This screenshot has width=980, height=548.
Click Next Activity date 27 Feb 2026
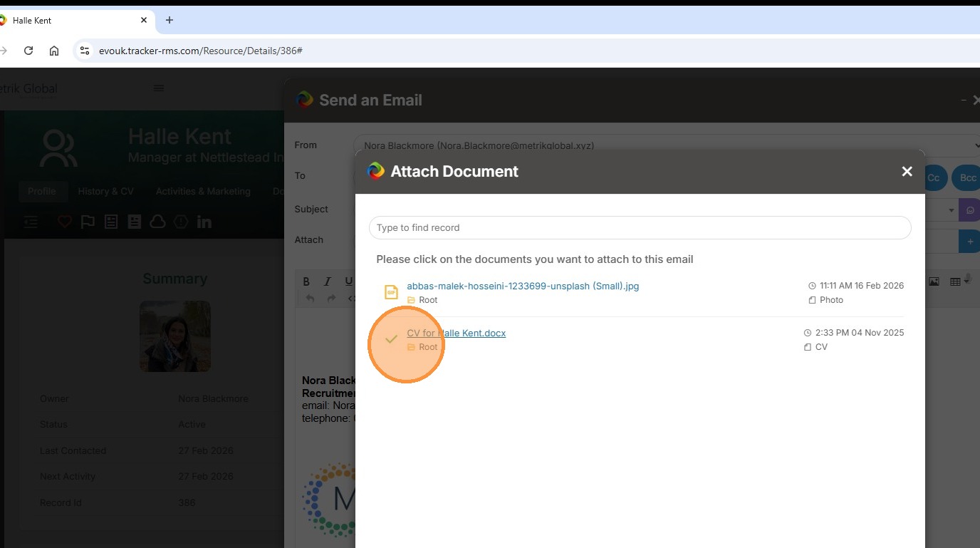pos(206,476)
